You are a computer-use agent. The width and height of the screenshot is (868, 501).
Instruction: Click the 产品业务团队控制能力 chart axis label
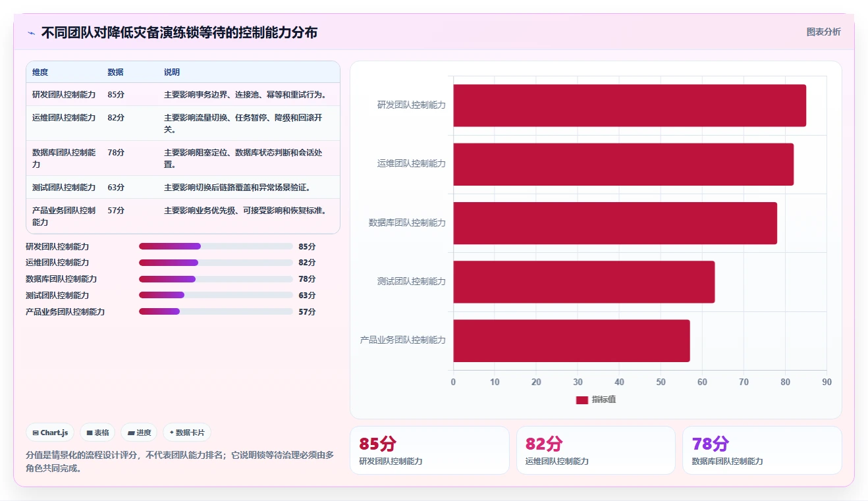(403, 340)
